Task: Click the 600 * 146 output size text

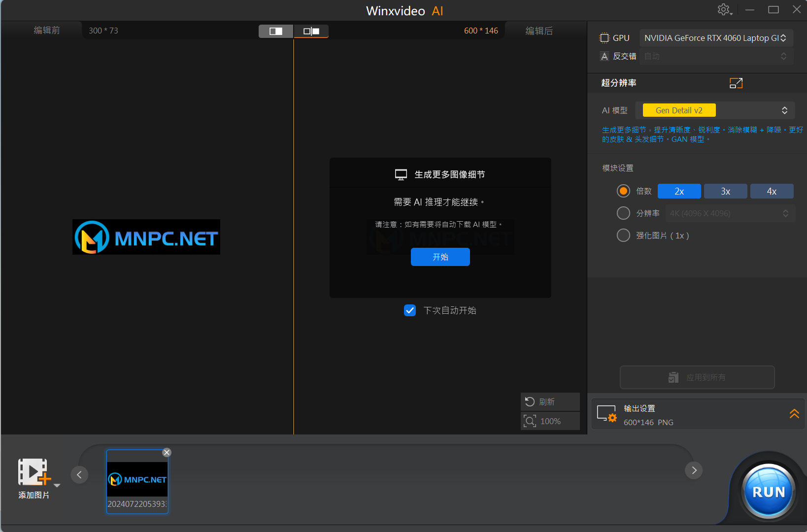Action: tap(481, 31)
